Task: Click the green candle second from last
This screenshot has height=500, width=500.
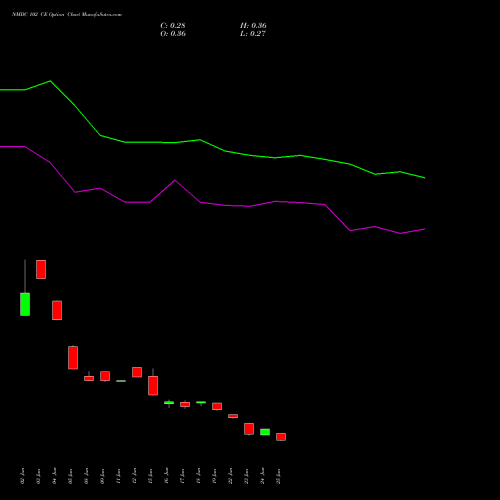Action: 265,432
